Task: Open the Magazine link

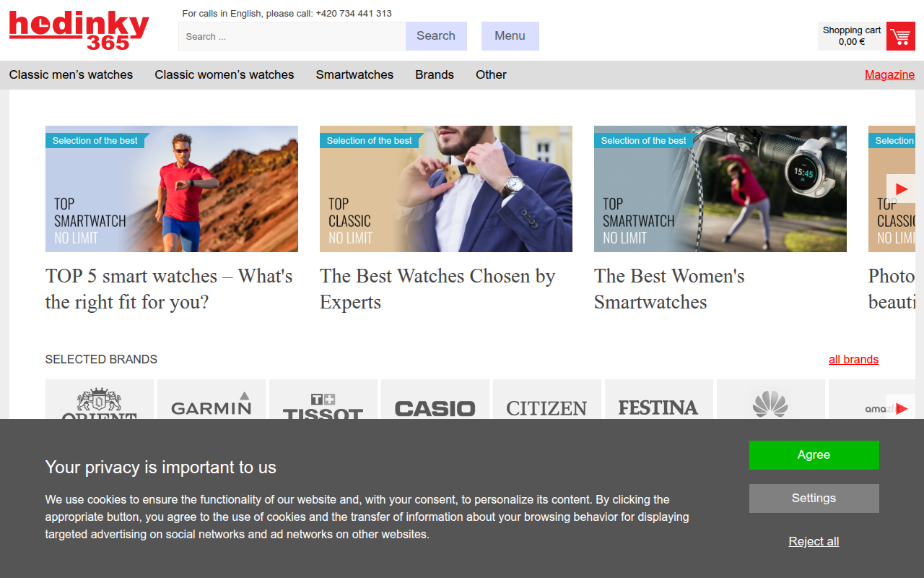Action: tap(890, 74)
